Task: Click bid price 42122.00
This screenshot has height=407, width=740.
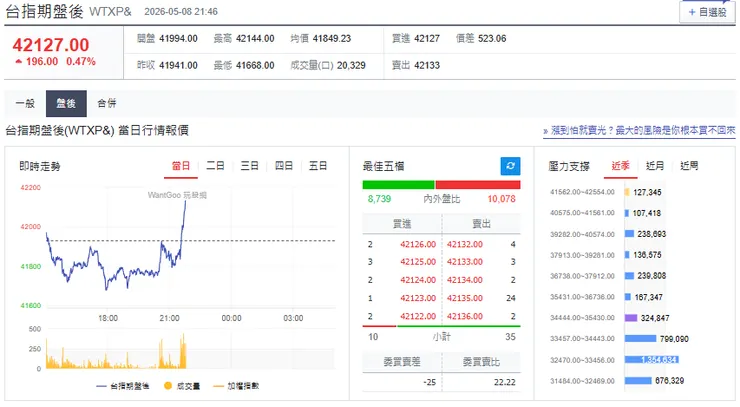Action: click(418, 316)
